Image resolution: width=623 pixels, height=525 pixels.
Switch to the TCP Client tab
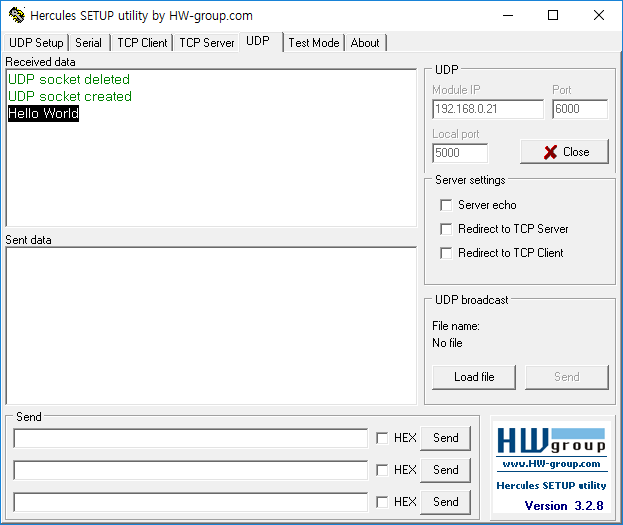pyautogui.click(x=142, y=43)
